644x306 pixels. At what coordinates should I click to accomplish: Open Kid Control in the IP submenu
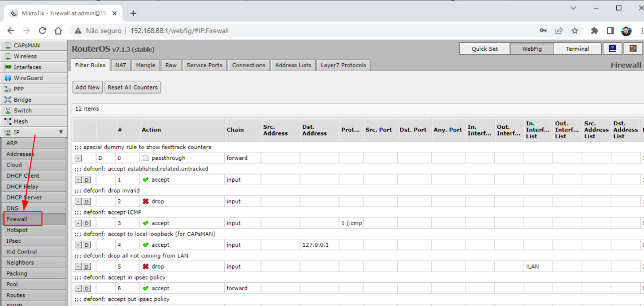point(34,252)
